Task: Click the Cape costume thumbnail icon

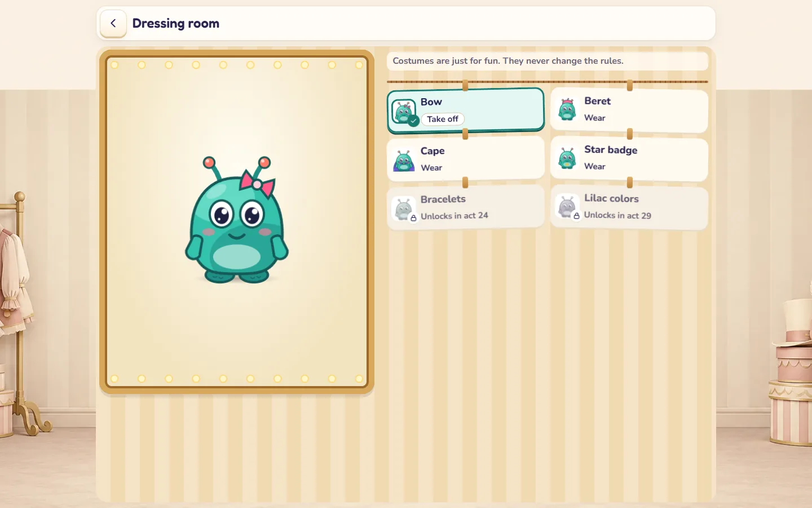Action: click(404, 160)
